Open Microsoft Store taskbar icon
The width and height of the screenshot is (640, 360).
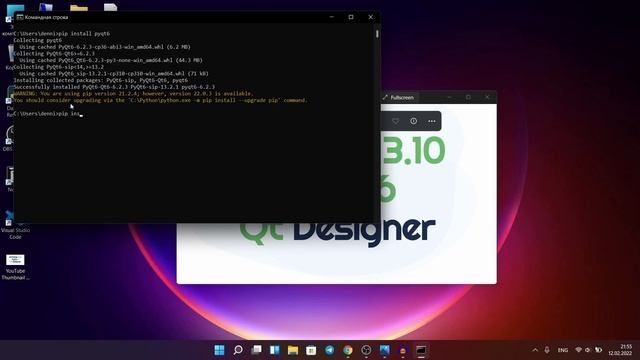(311, 350)
